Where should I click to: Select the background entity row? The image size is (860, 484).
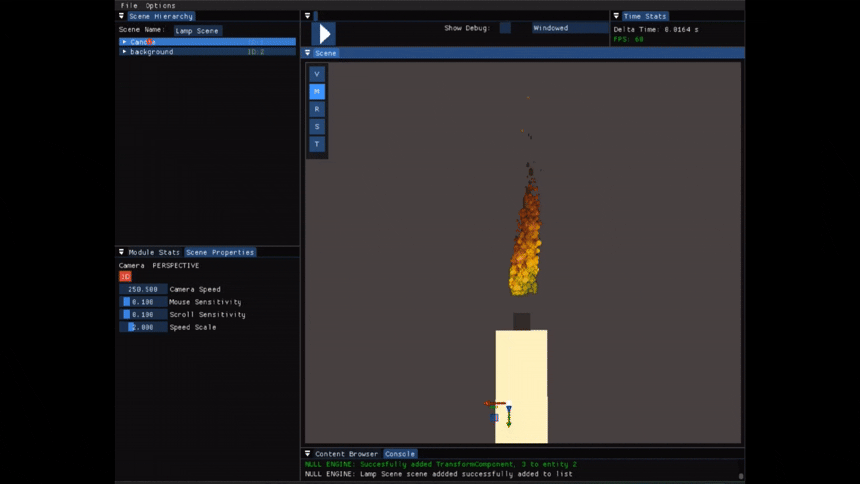[x=207, y=52]
